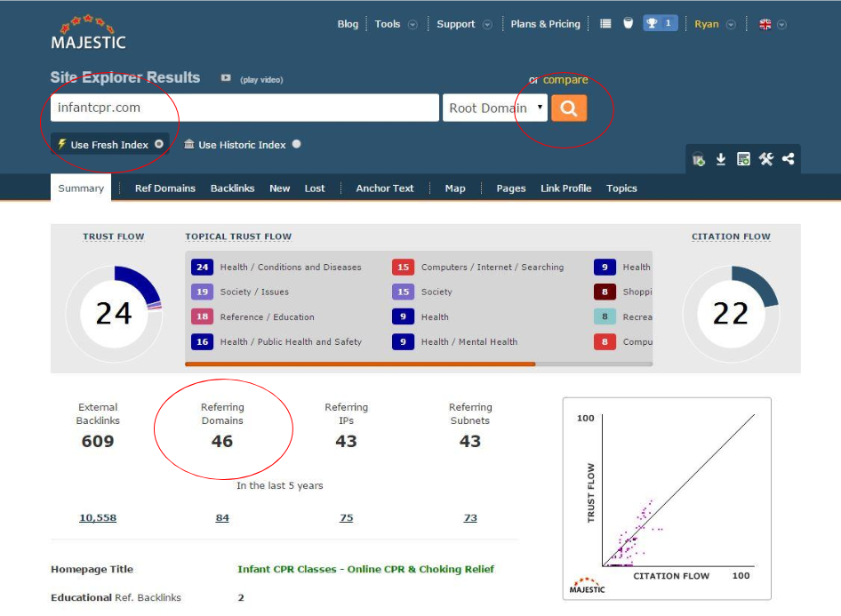Screen dimensions: 841x616
Task: Click the Citation Flow 22 donut chart
Action: (731, 314)
